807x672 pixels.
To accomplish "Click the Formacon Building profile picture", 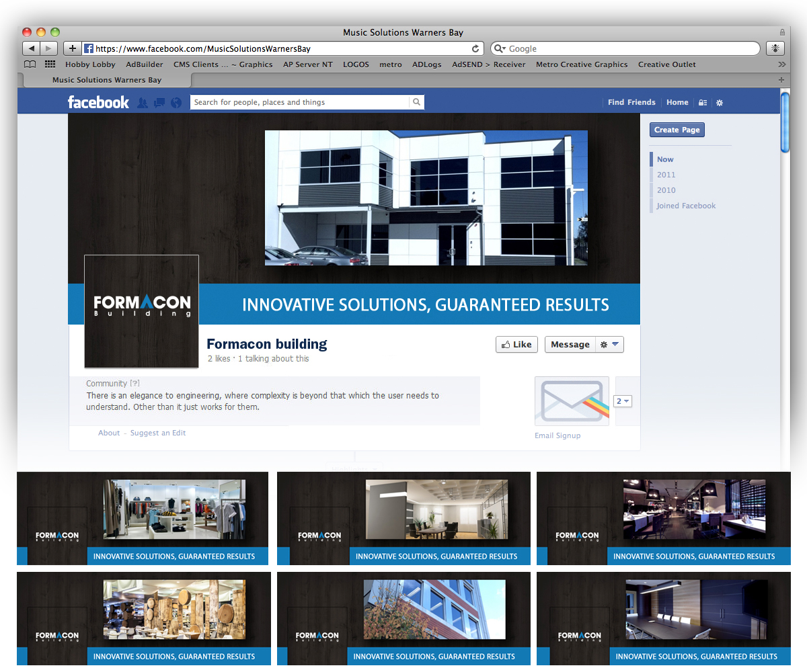I will tap(141, 312).
